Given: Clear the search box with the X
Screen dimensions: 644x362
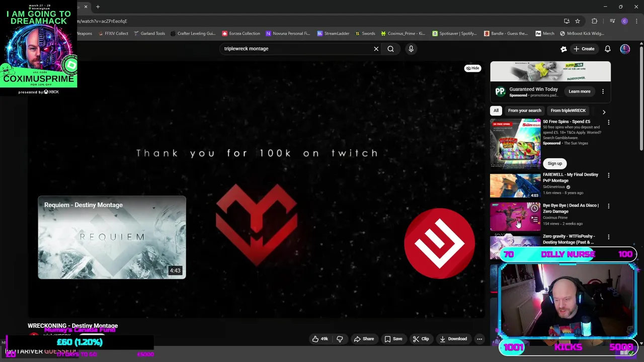Looking at the screenshot, I should click(376, 49).
